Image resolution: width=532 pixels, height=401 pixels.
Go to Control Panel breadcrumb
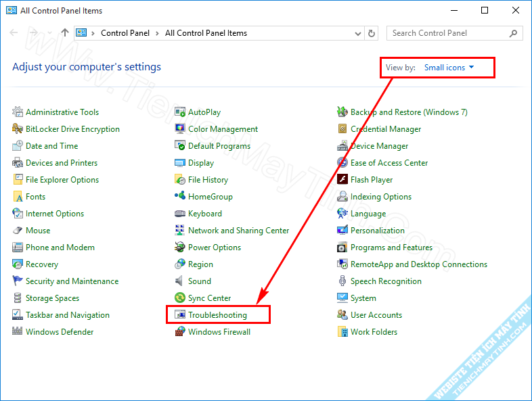125,33
